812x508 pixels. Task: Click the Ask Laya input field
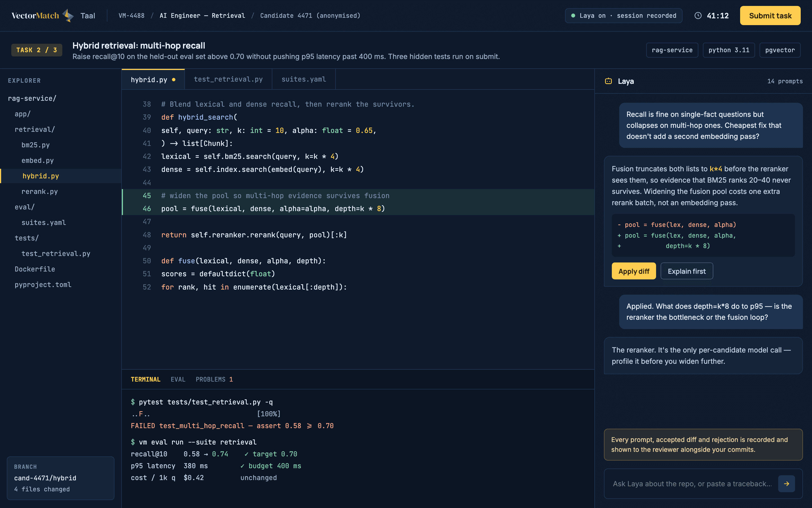pyautogui.click(x=692, y=483)
